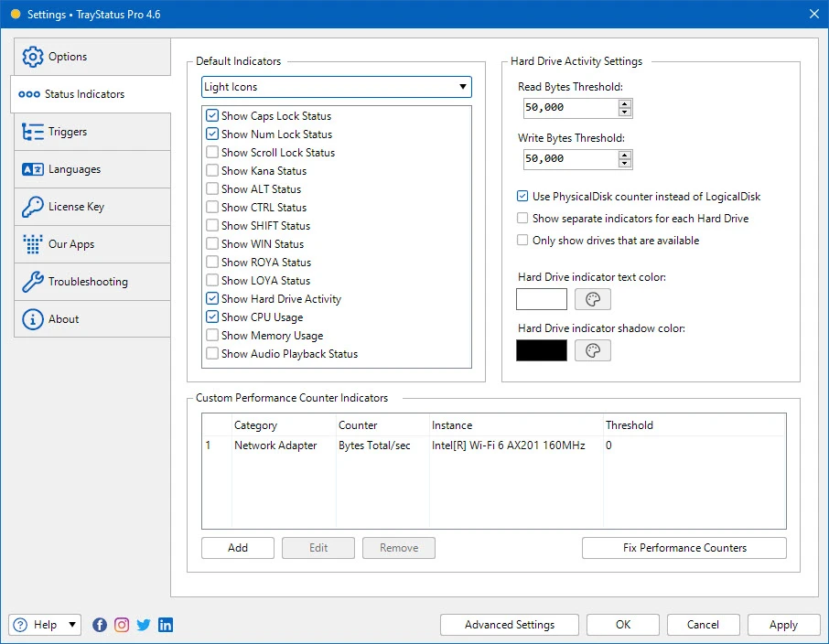Open the License Key tab
Viewport: 829px width, 644px height.
(92, 207)
